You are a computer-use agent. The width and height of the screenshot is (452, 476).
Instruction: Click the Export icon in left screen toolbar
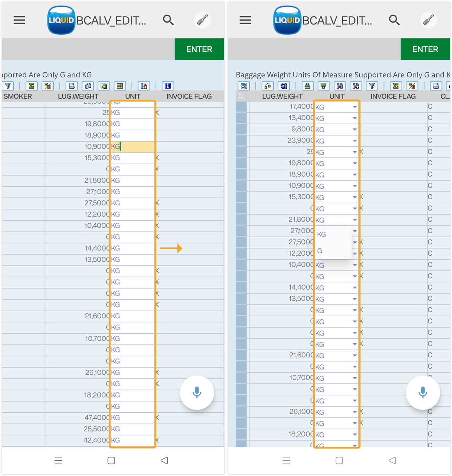pos(104,86)
